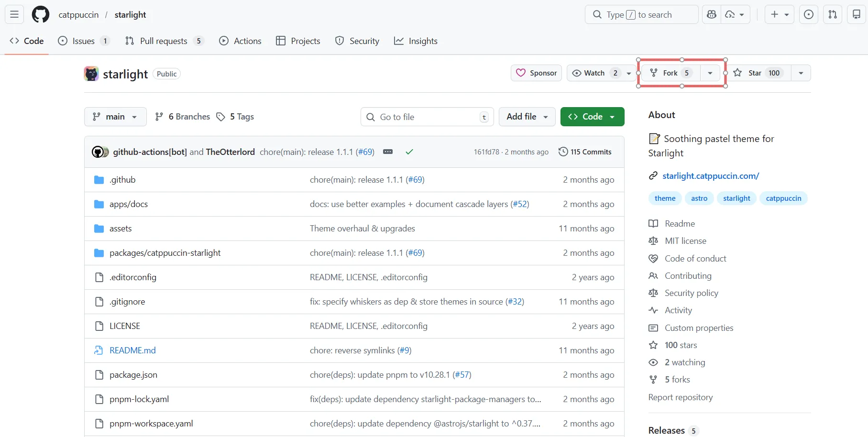Open the #52 pull request link
This screenshot has height=437, width=868.
[519, 204]
